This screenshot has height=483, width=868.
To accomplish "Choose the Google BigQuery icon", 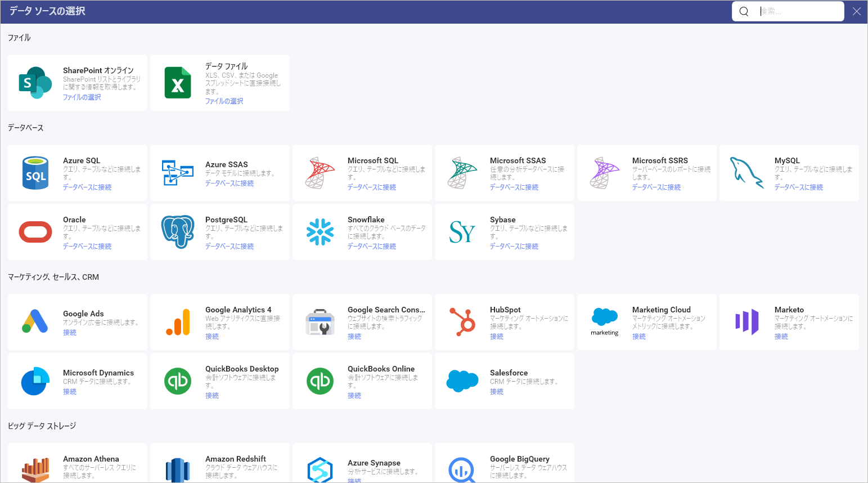I will tap(462, 471).
